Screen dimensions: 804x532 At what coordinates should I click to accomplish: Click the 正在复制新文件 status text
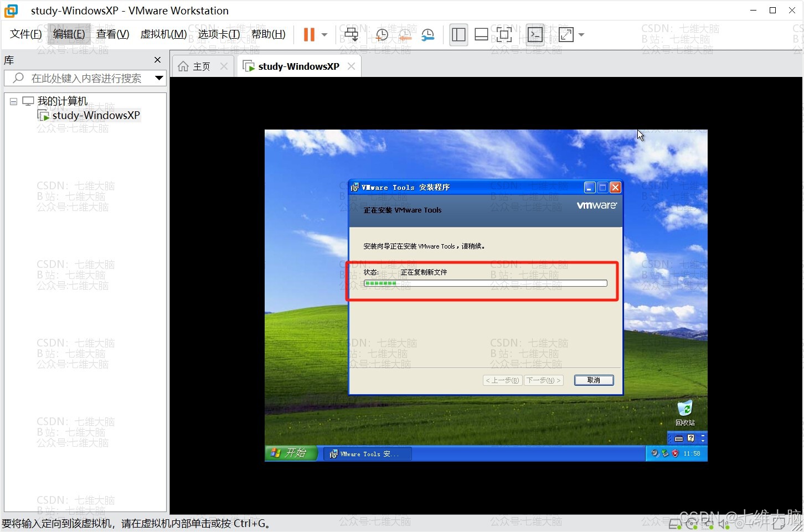pyautogui.click(x=424, y=272)
